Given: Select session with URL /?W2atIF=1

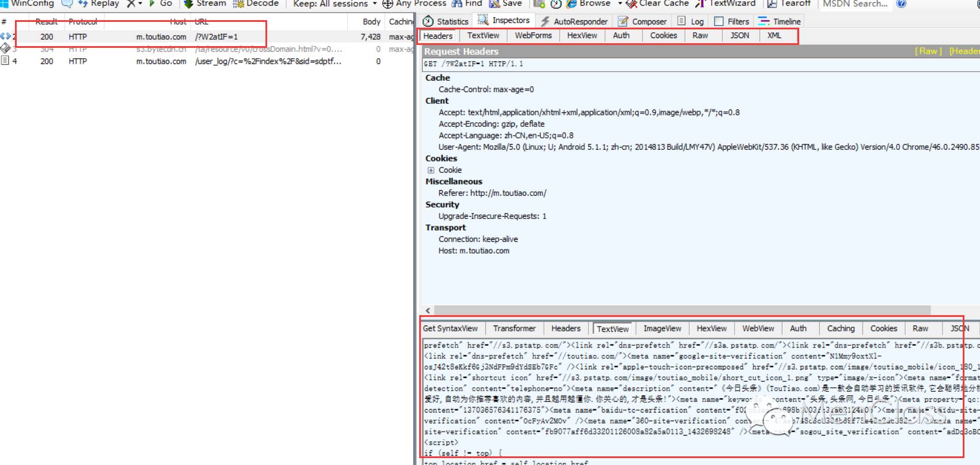Looking at the screenshot, I should (x=207, y=37).
